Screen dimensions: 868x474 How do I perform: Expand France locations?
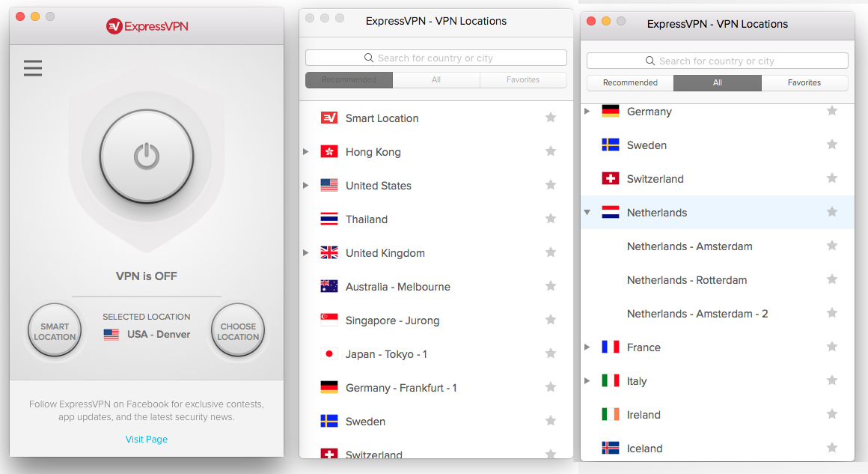point(587,347)
